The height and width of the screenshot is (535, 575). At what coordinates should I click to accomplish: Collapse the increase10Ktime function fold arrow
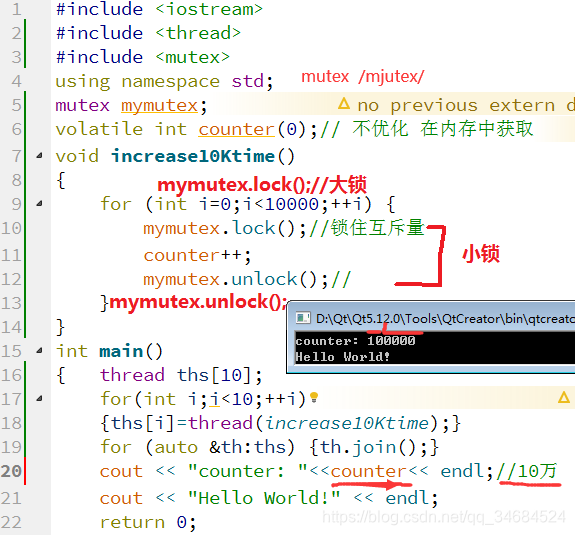coord(39,156)
